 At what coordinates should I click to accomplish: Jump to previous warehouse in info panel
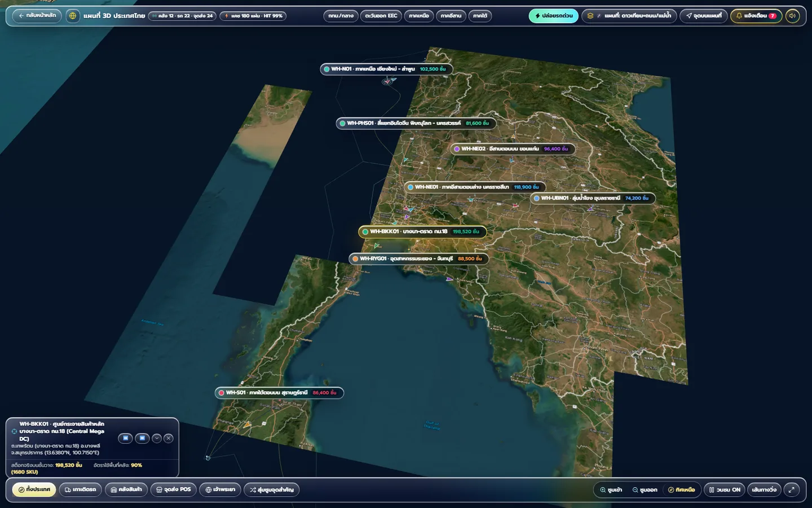click(126, 438)
